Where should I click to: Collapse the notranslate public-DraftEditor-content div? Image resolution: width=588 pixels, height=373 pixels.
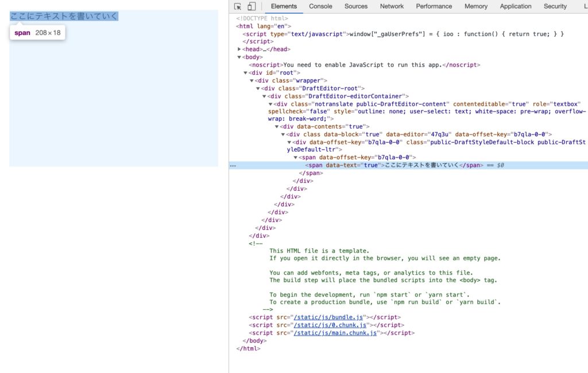click(270, 105)
